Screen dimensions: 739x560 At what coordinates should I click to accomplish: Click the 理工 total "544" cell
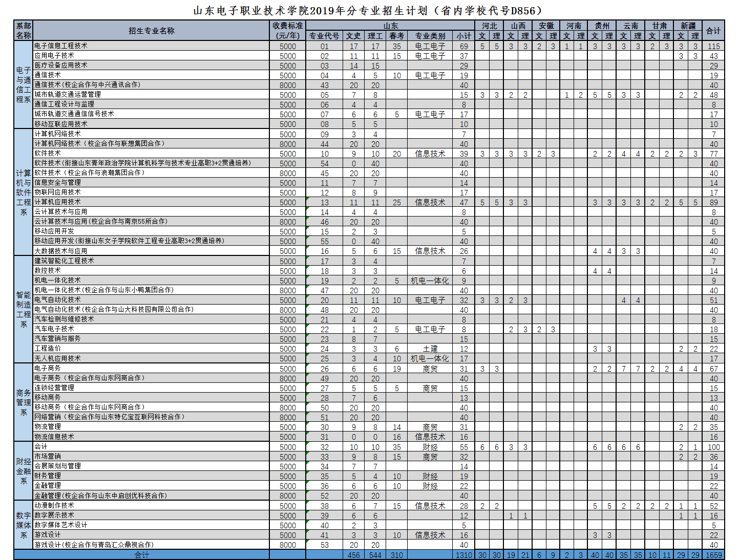[x=375, y=555]
